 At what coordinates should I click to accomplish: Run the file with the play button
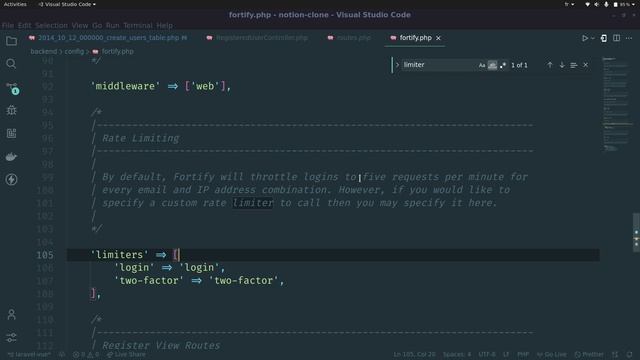(584, 38)
